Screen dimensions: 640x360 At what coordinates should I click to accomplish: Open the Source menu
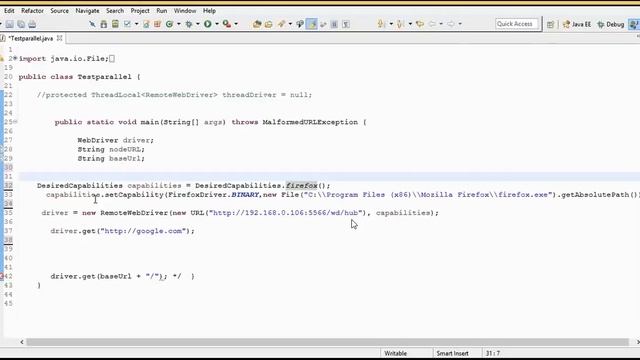(x=60, y=11)
